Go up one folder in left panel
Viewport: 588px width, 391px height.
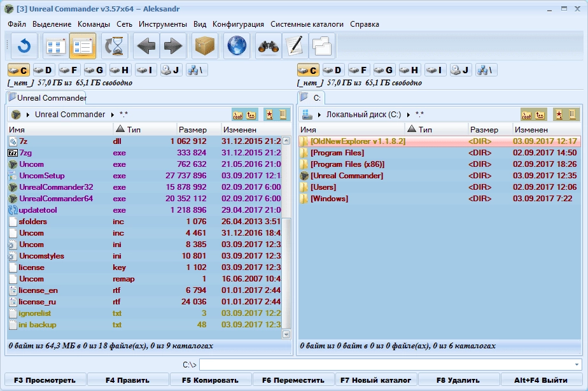pos(251,115)
